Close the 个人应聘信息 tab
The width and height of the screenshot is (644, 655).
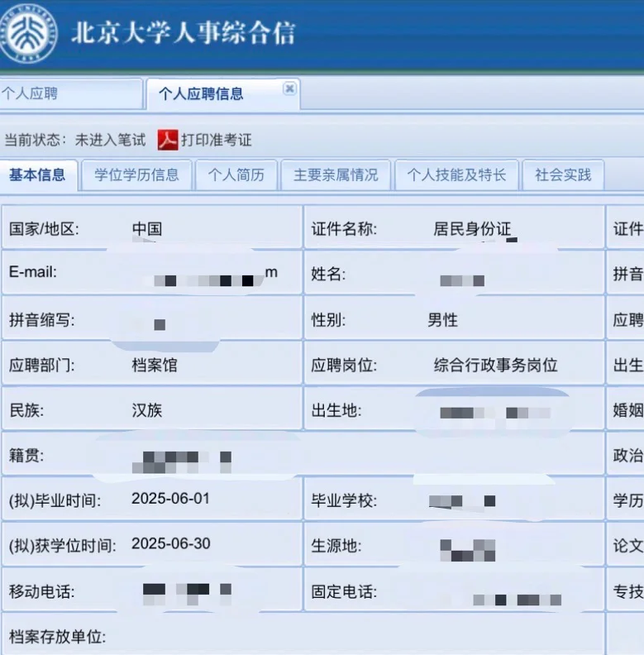289,88
